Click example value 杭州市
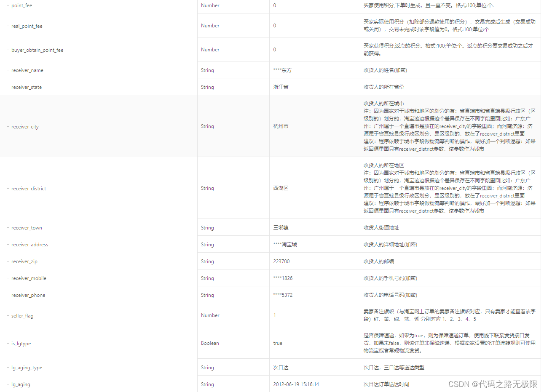The height and width of the screenshot is (392, 544). click(281, 126)
